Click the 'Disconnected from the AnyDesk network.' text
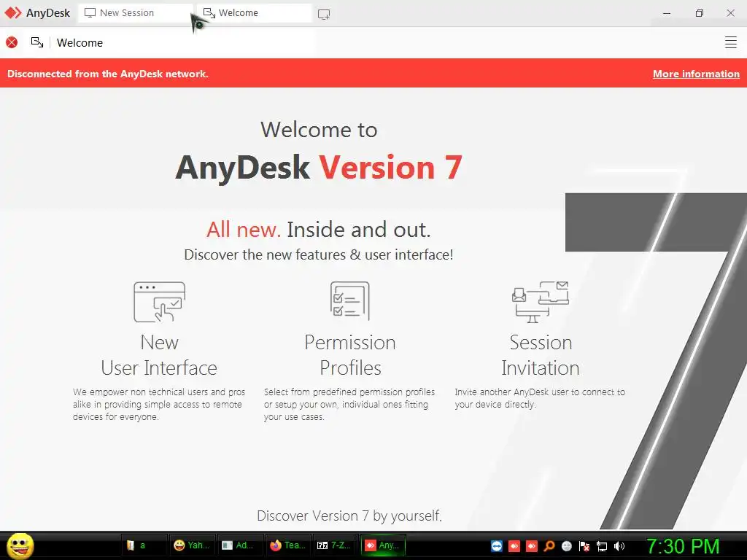 108,74
